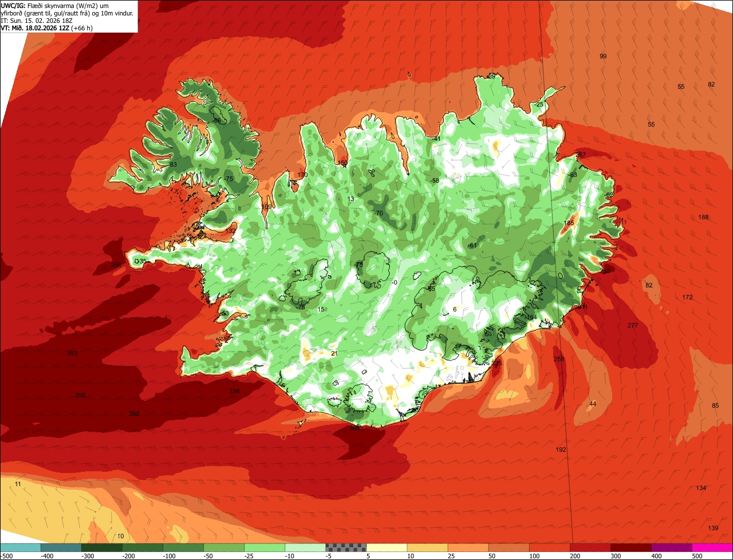Click the value 132 in the west
Viewport: 733px width, 560px height.
pos(231,230)
